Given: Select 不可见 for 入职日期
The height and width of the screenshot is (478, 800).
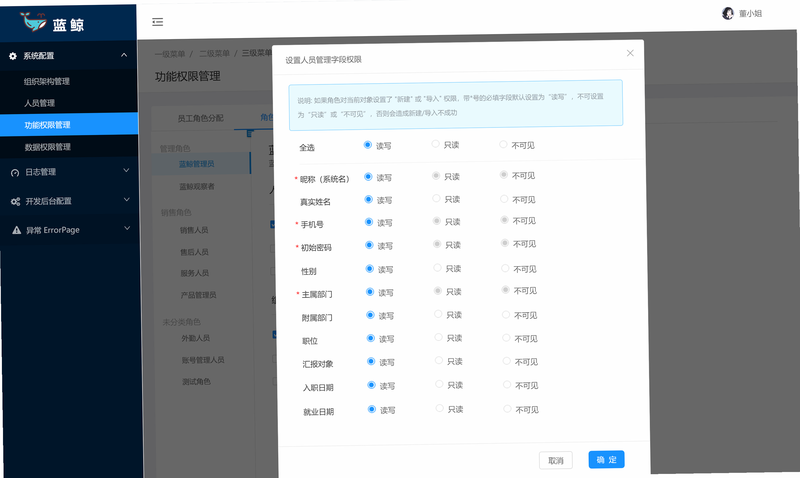Looking at the screenshot, I should coord(507,385).
